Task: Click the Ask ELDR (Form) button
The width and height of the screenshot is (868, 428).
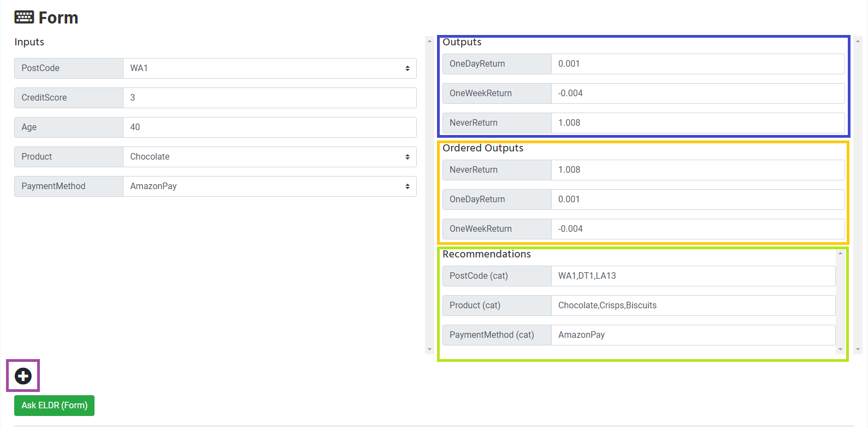Action: pos(54,406)
